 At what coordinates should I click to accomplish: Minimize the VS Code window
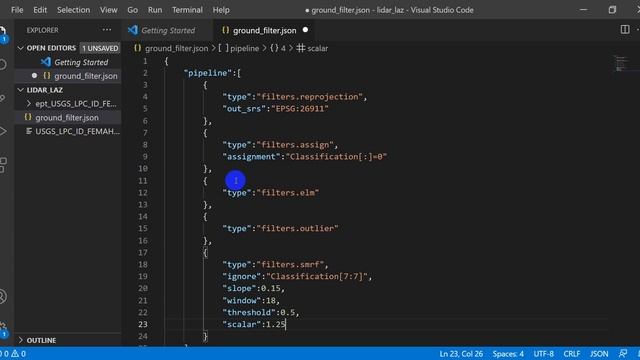[583, 10]
